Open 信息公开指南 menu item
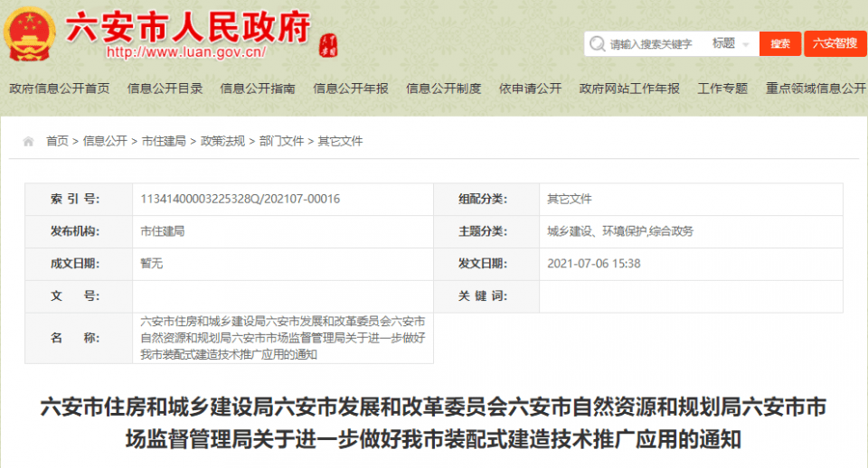 point(258,89)
